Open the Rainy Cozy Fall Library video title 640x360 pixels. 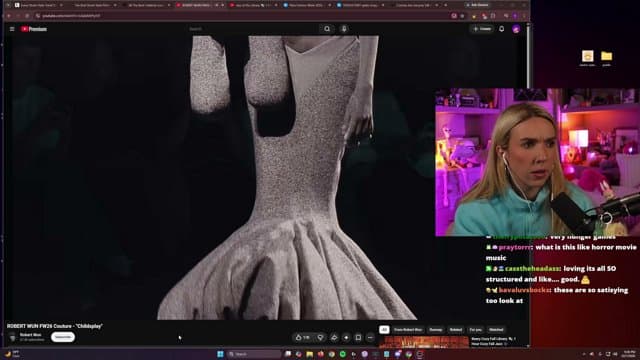(x=493, y=341)
